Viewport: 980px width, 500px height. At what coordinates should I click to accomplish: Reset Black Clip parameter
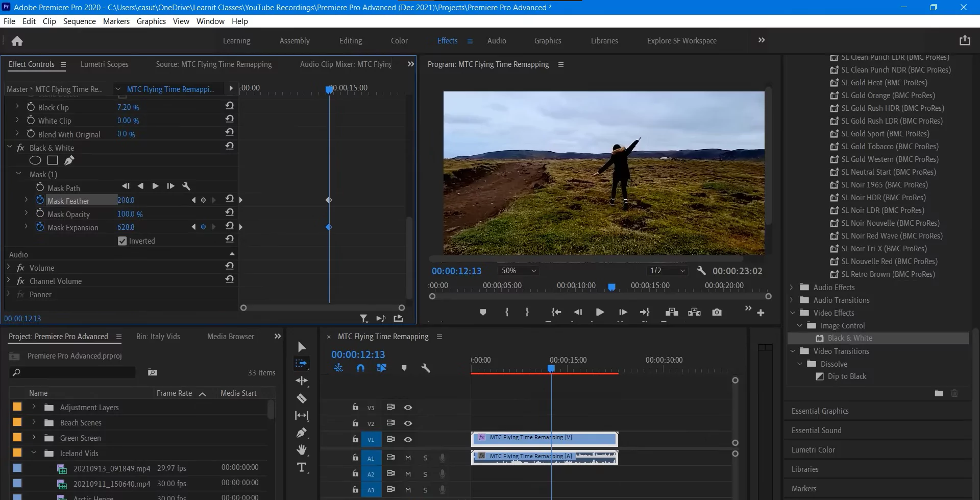[x=230, y=106]
